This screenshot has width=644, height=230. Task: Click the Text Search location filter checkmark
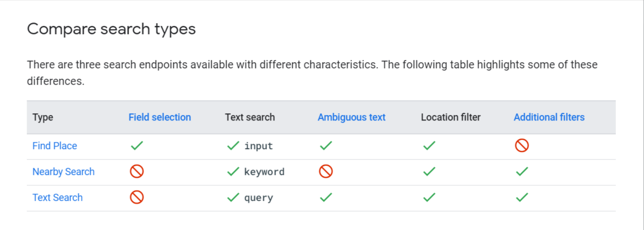pos(429,198)
